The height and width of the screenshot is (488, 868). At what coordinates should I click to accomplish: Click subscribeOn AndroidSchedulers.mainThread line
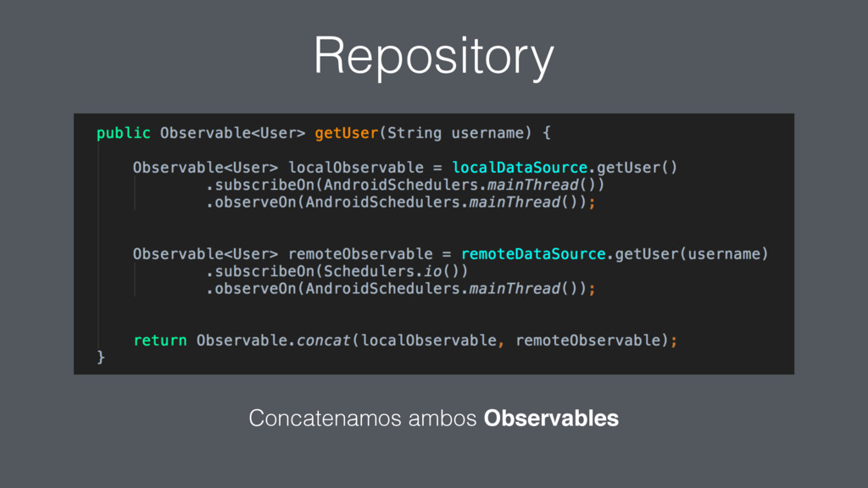point(404,185)
